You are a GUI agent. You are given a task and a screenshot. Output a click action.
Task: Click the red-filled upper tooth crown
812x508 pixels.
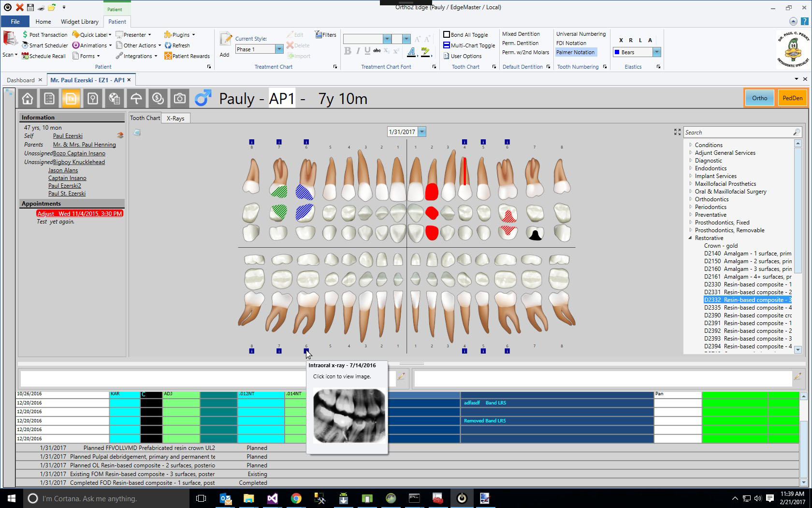coord(432,192)
